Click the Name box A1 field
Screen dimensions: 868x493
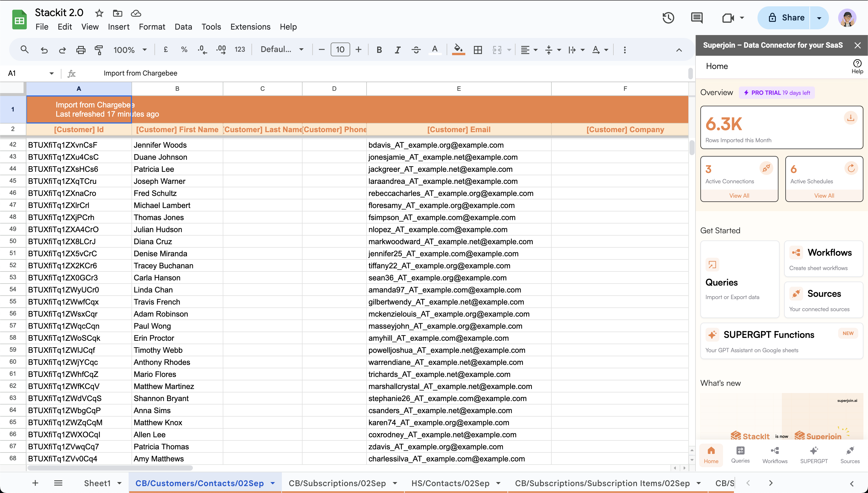point(30,73)
